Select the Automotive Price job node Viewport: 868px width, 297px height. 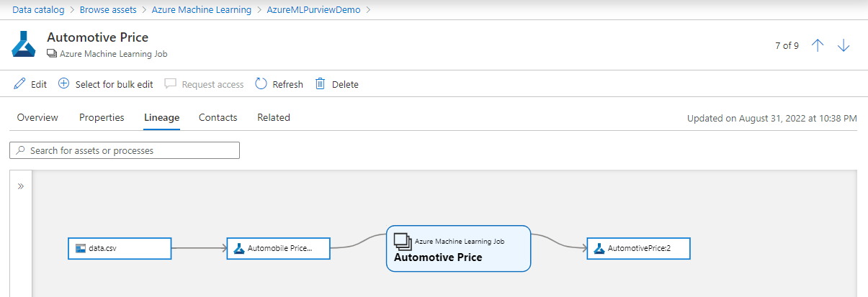[x=458, y=249]
